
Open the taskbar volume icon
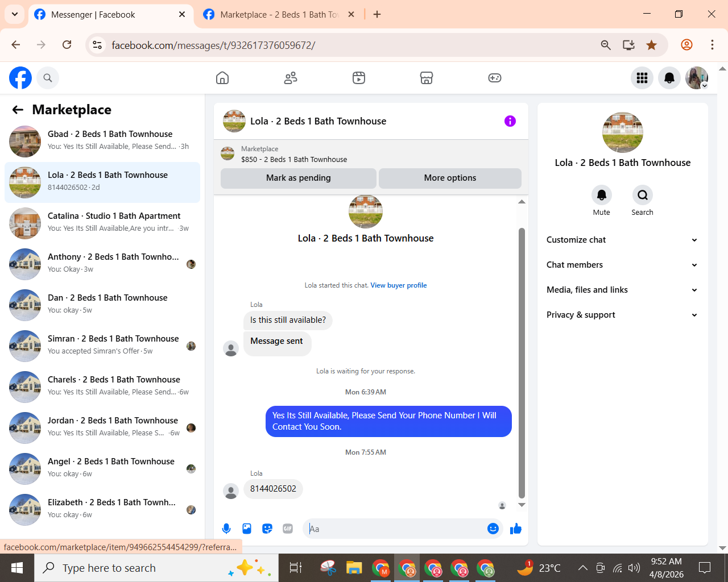(634, 568)
